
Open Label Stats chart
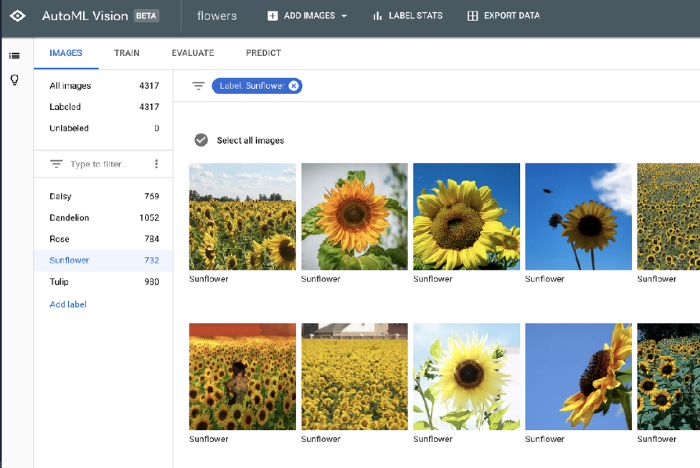[407, 16]
